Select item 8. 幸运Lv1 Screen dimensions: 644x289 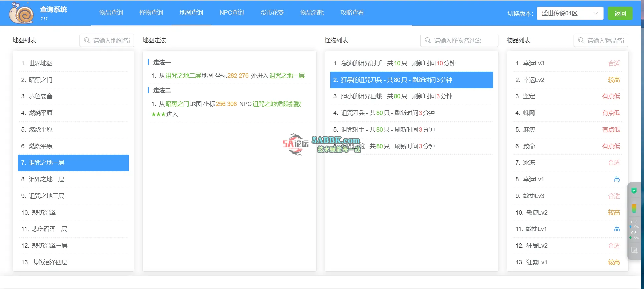pyautogui.click(x=568, y=179)
